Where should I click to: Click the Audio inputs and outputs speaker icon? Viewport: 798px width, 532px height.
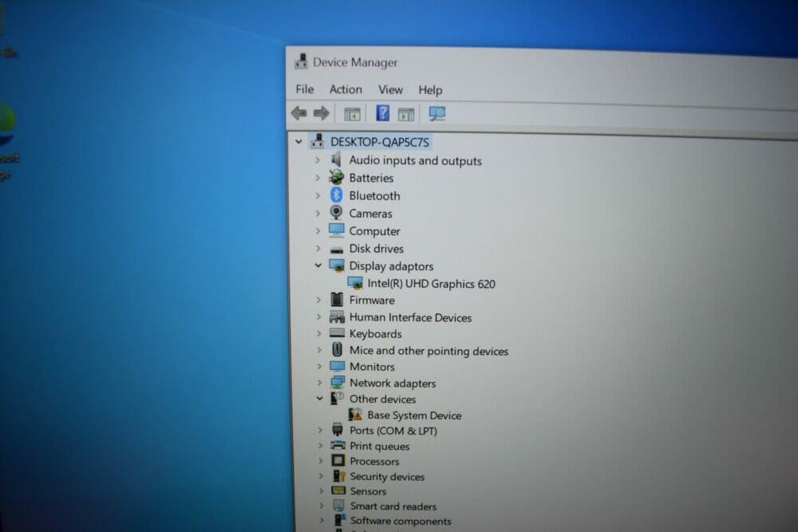[336, 160]
